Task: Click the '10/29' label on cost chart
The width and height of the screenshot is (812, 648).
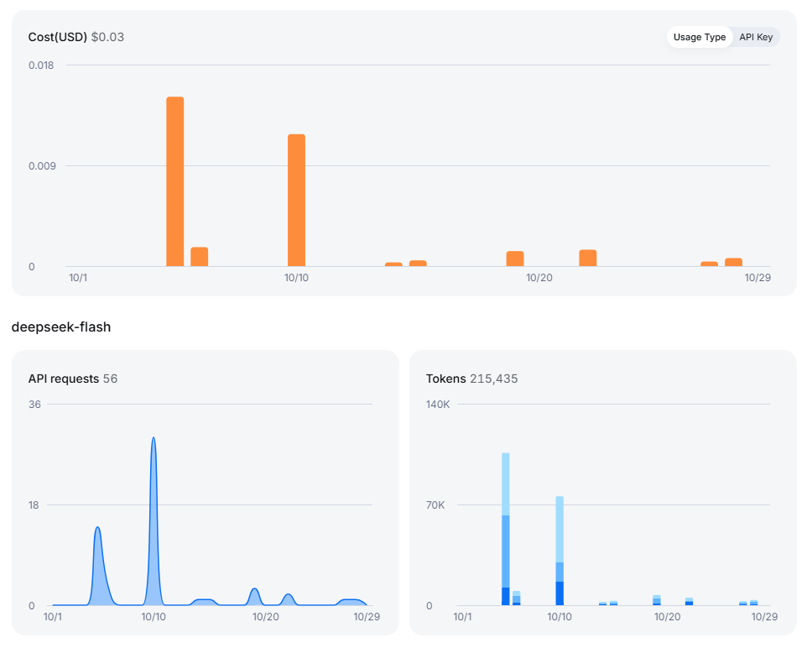Action: pos(757,278)
